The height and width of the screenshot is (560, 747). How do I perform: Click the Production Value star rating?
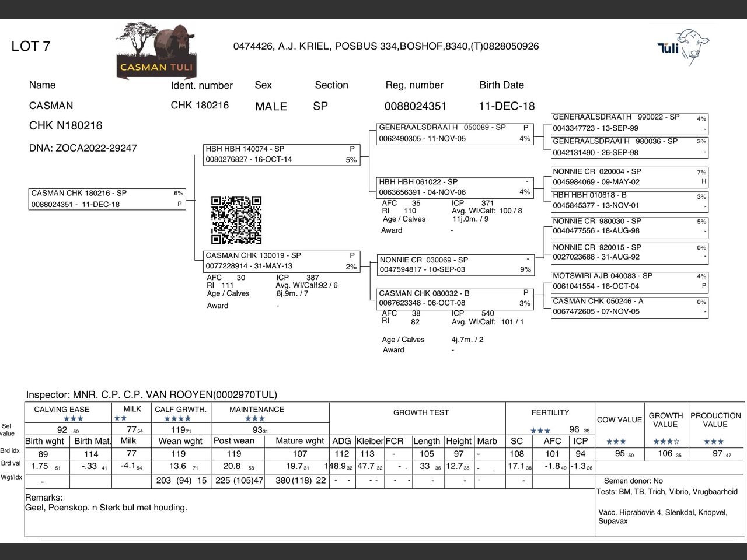(713, 442)
